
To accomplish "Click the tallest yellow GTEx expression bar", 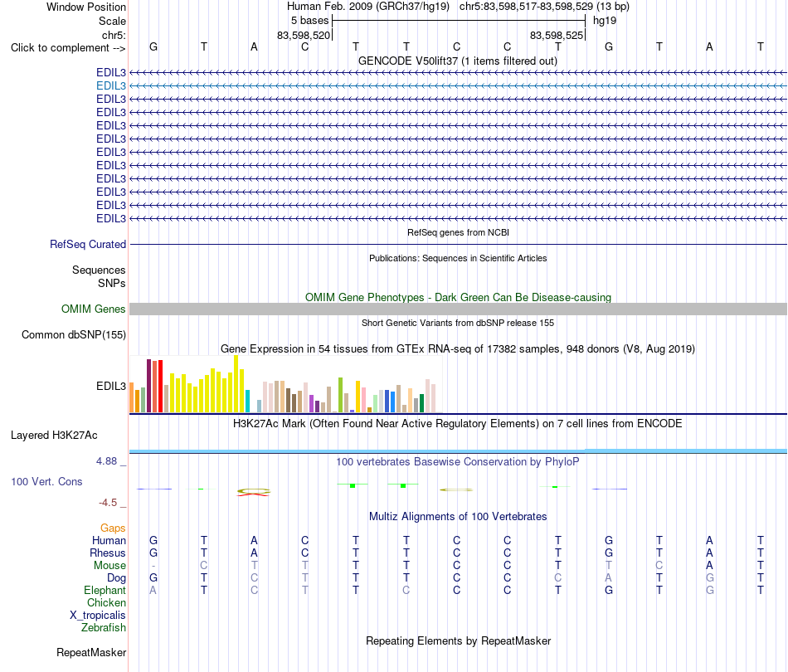I will coord(236,384).
